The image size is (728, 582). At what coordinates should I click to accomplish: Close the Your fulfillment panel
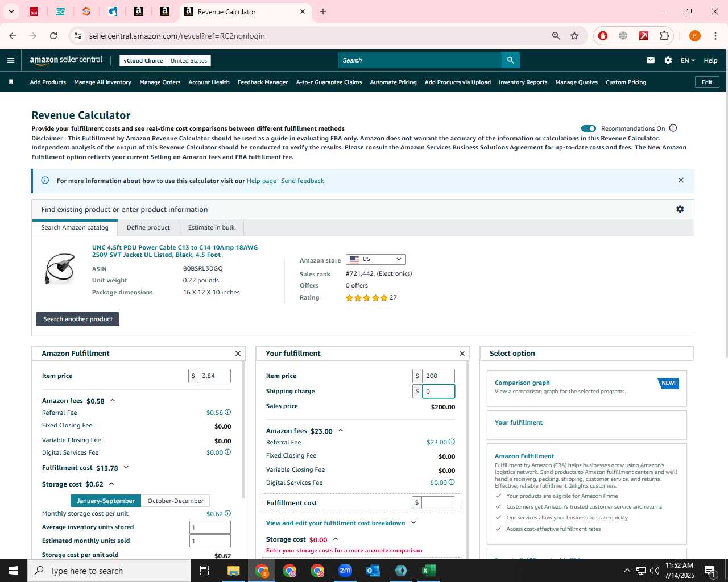pos(462,354)
